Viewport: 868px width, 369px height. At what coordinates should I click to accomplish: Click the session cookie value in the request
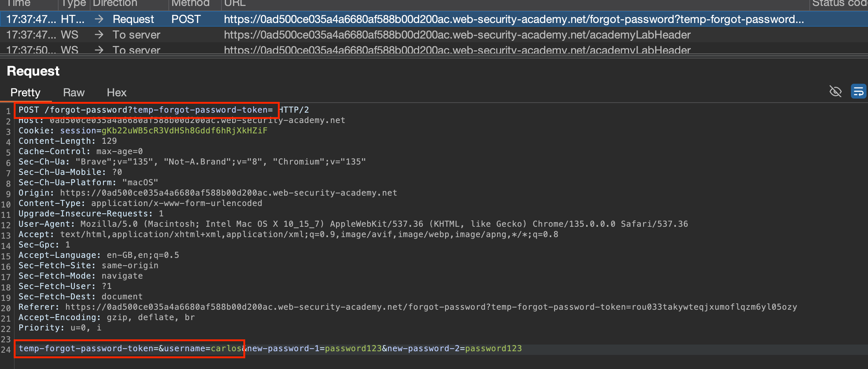[184, 131]
